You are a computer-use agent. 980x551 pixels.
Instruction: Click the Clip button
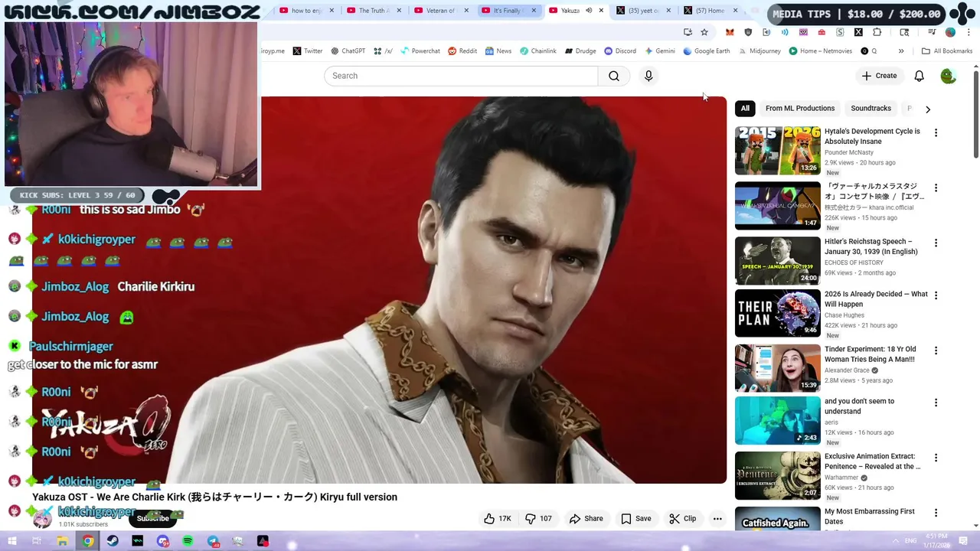(682, 518)
